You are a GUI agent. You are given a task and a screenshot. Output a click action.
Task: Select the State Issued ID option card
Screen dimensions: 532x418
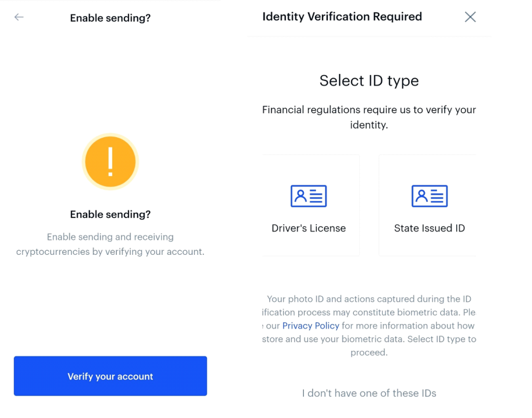pyautogui.click(x=428, y=205)
